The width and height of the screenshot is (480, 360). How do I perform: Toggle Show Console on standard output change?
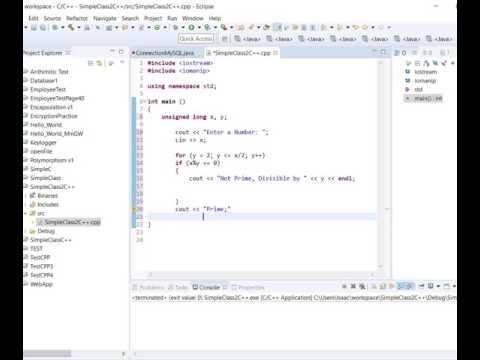(401, 286)
